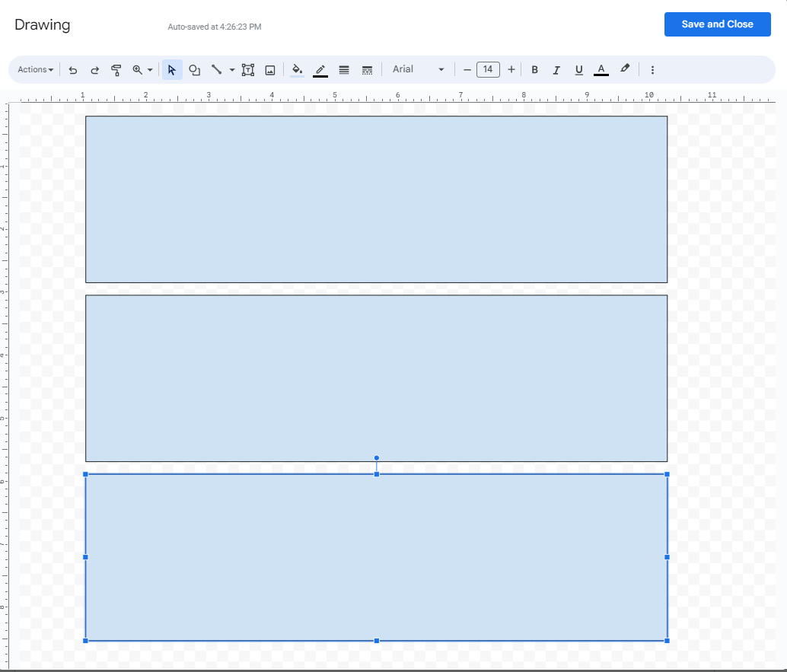
Task: Insert a Text box
Action: click(x=247, y=69)
